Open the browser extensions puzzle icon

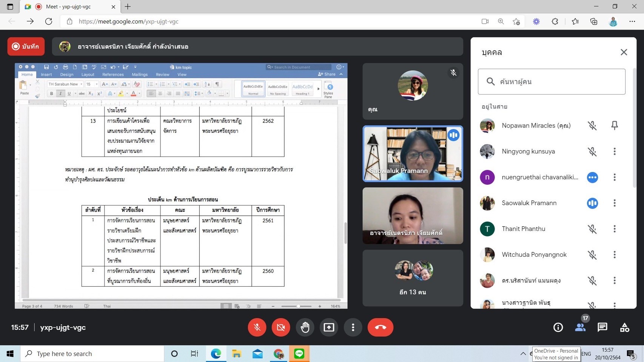point(555,21)
